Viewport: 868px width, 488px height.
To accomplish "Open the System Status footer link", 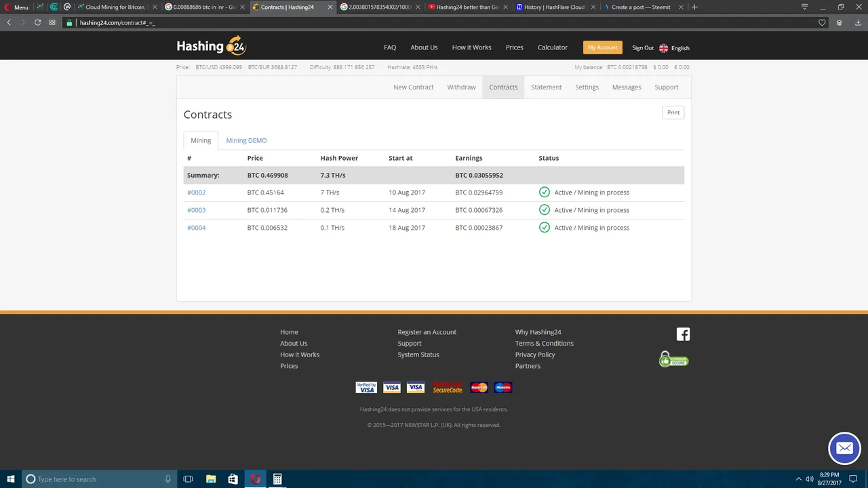I will (418, 354).
